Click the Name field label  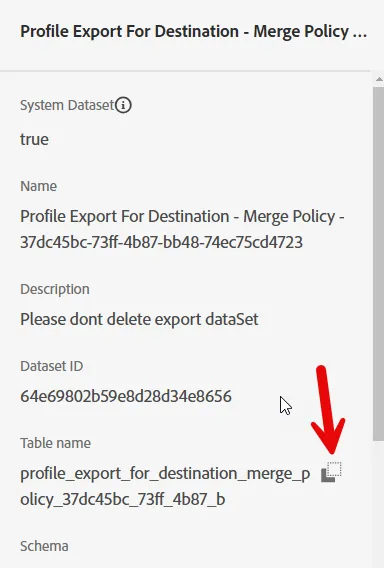[38, 186]
